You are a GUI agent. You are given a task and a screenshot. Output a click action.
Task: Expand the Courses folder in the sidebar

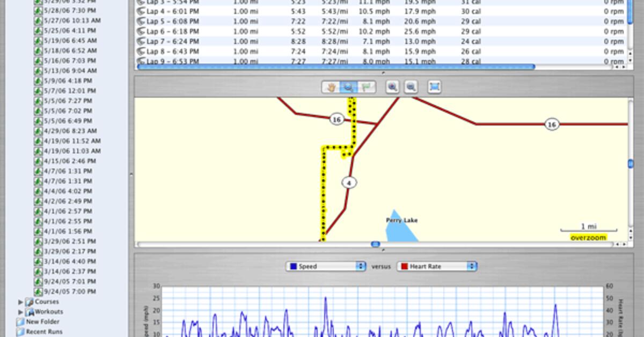20,302
